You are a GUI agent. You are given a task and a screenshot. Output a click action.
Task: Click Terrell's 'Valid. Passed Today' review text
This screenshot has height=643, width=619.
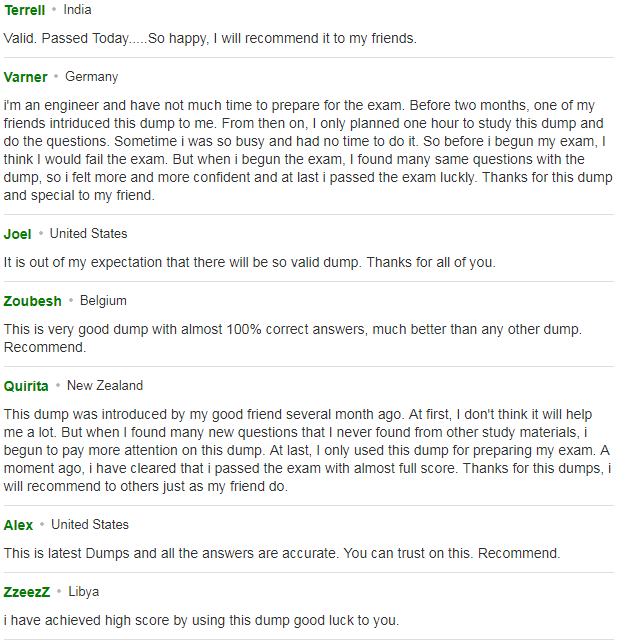[x=210, y=39]
